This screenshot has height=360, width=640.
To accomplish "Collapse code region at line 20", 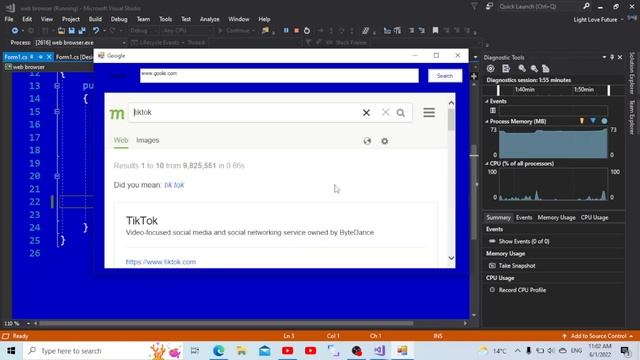I will point(57,176).
